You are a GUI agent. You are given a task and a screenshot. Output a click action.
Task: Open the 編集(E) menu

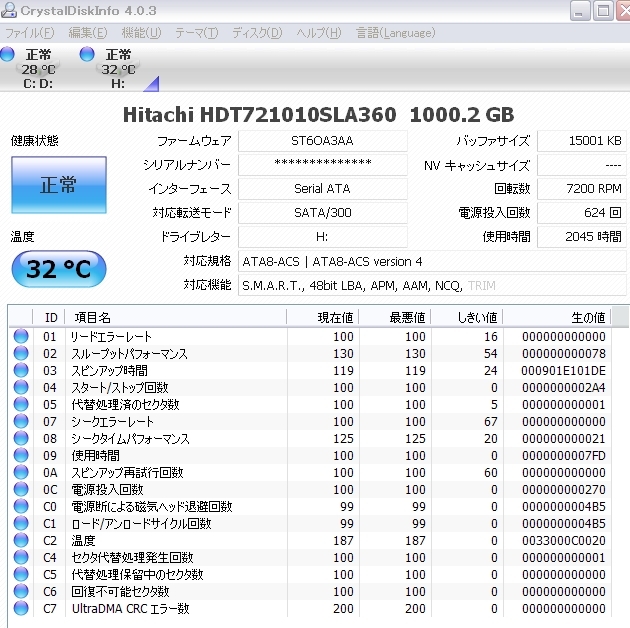tap(88, 33)
